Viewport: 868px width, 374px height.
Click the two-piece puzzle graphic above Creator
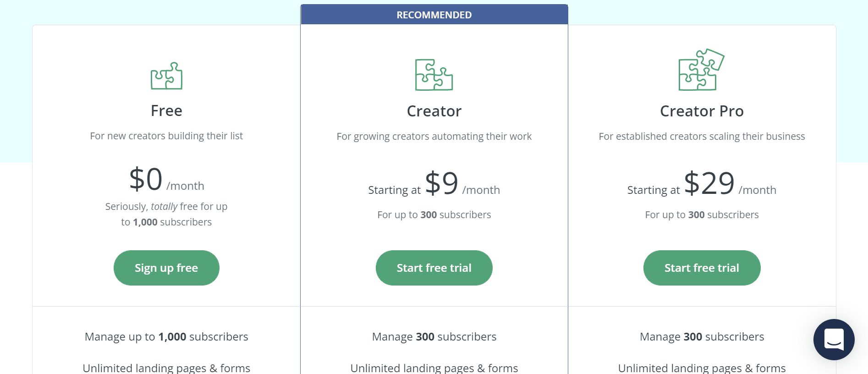tap(434, 76)
